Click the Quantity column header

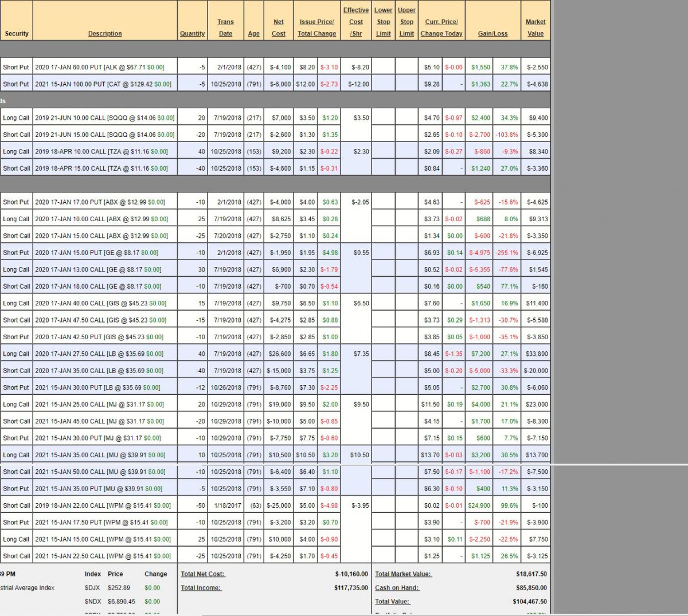tap(192, 33)
